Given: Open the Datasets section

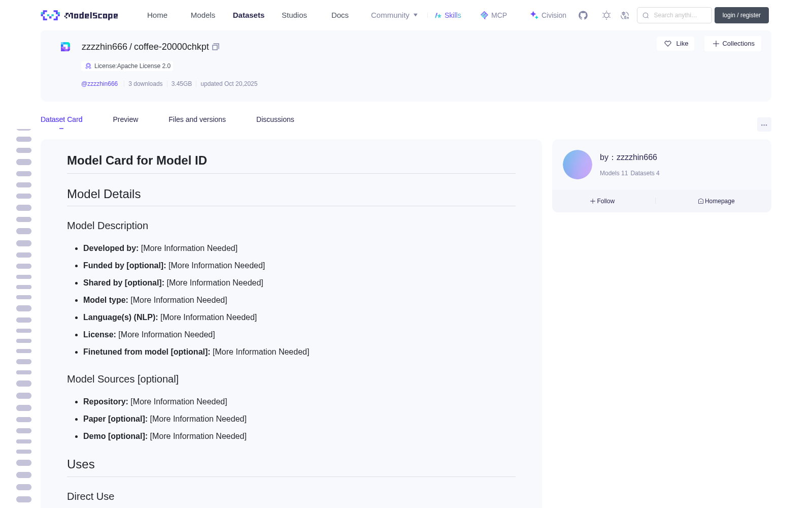Looking at the screenshot, I should pos(249,15).
